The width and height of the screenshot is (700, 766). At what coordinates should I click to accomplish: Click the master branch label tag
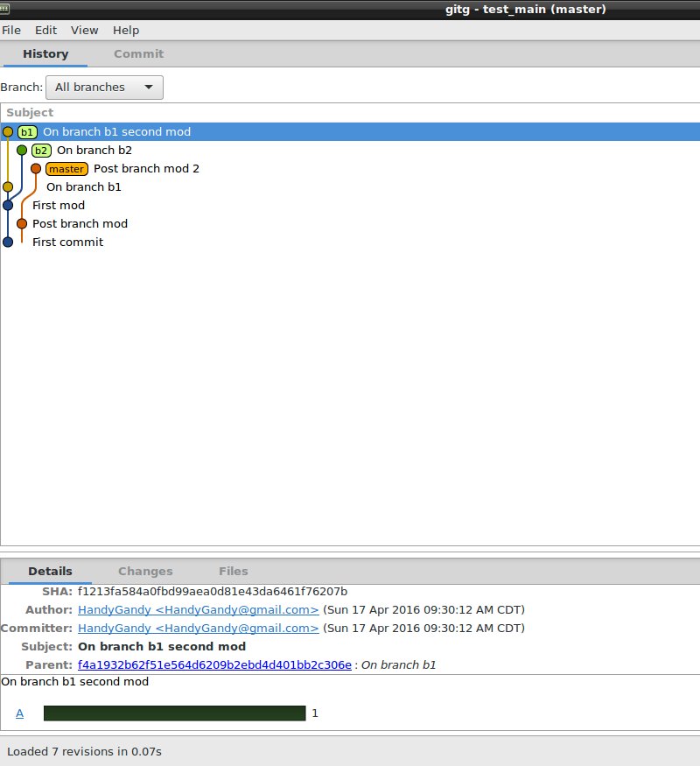(66, 169)
